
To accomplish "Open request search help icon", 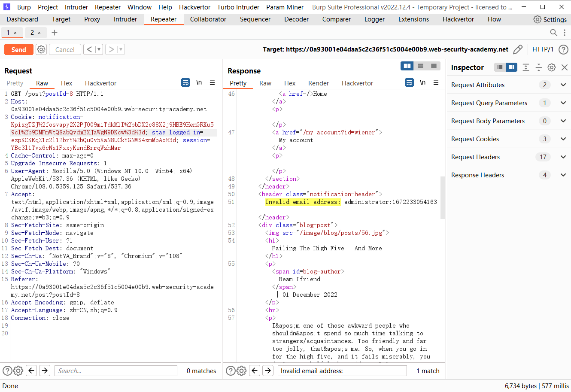I will click(x=8, y=371).
